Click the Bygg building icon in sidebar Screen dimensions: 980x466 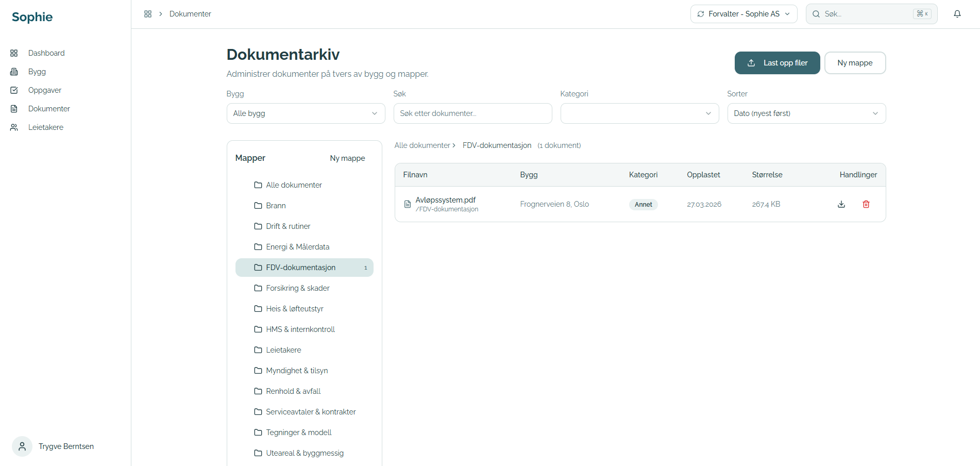click(x=14, y=72)
